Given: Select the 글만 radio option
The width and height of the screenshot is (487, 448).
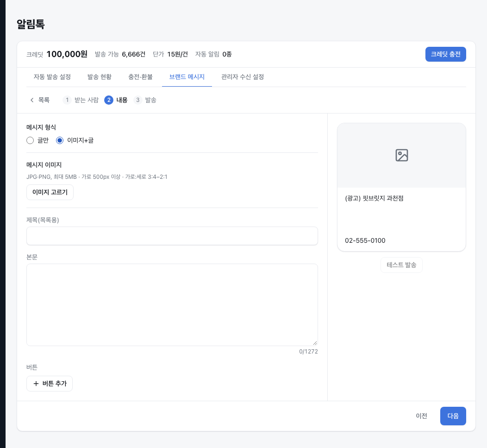Looking at the screenshot, I should pyautogui.click(x=30, y=140).
